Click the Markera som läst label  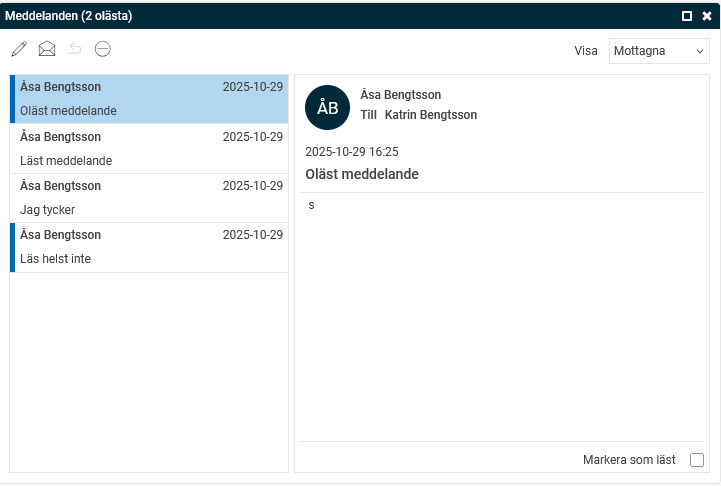(629, 460)
